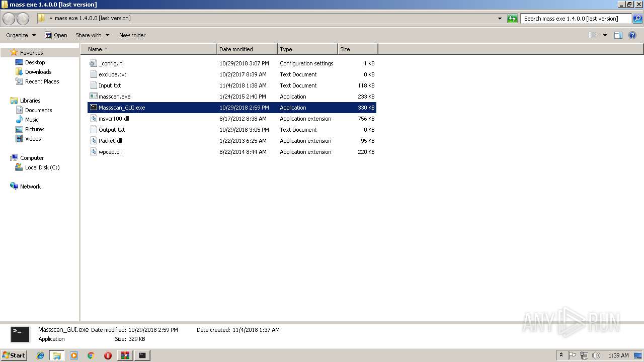
Task: Open Desktop in the navigation pane
Action: tap(35, 62)
